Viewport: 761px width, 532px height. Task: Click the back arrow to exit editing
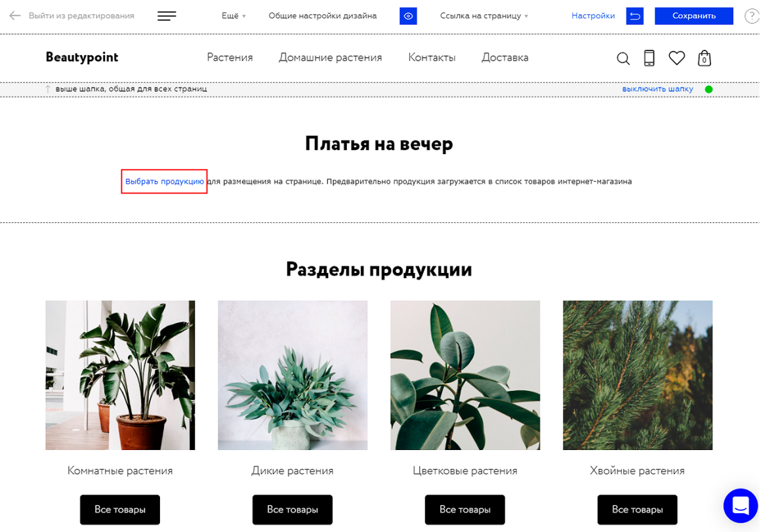15,16
